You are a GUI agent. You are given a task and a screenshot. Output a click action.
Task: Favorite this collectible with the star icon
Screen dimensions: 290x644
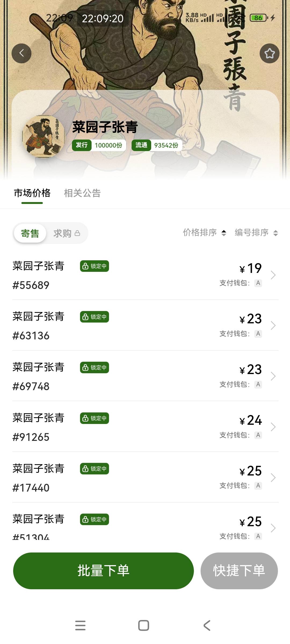pyautogui.click(x=269, y=53)
